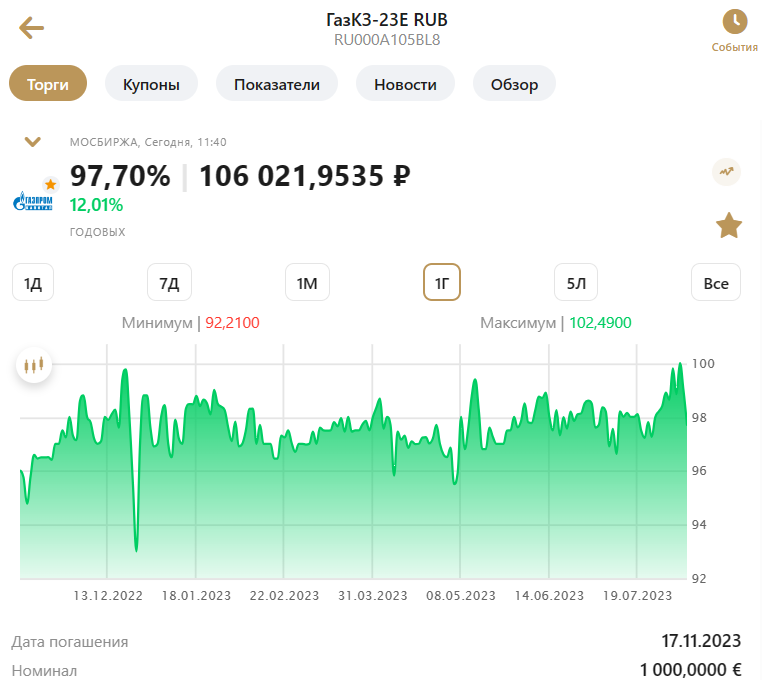Click the ISIN RU000A105BL8
Screen dimensions: 762x680
387,40
